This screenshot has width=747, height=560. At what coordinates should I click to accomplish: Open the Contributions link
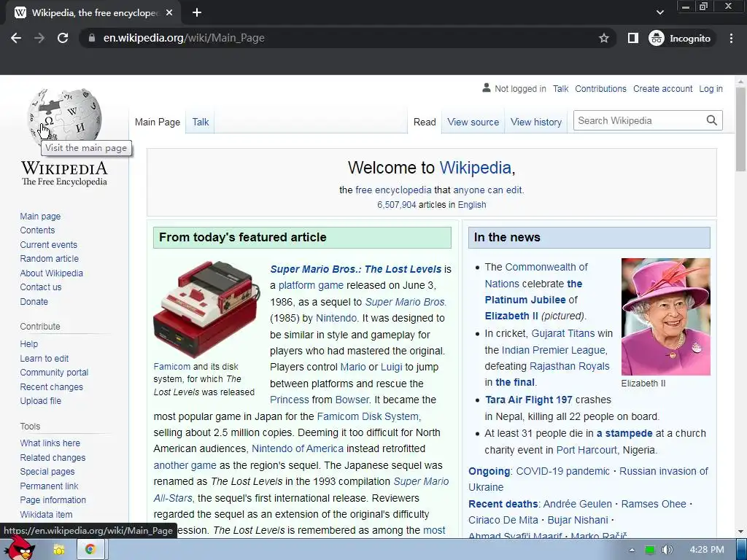coord(601,88)
